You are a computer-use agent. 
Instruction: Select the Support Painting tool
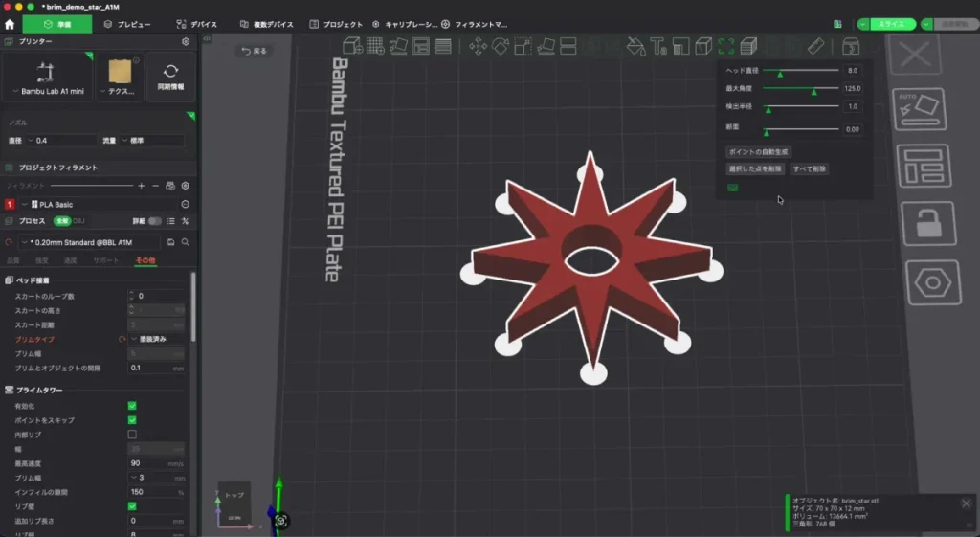680,46
